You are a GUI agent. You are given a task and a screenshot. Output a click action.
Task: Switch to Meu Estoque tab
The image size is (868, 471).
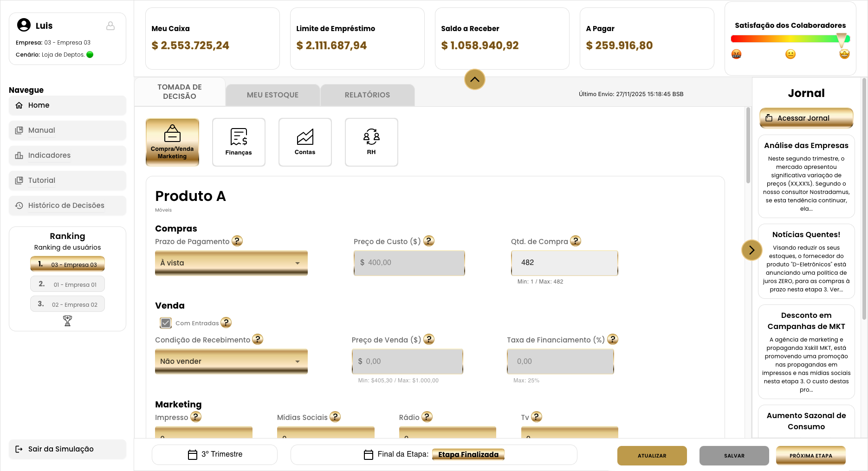click(273, 95)
